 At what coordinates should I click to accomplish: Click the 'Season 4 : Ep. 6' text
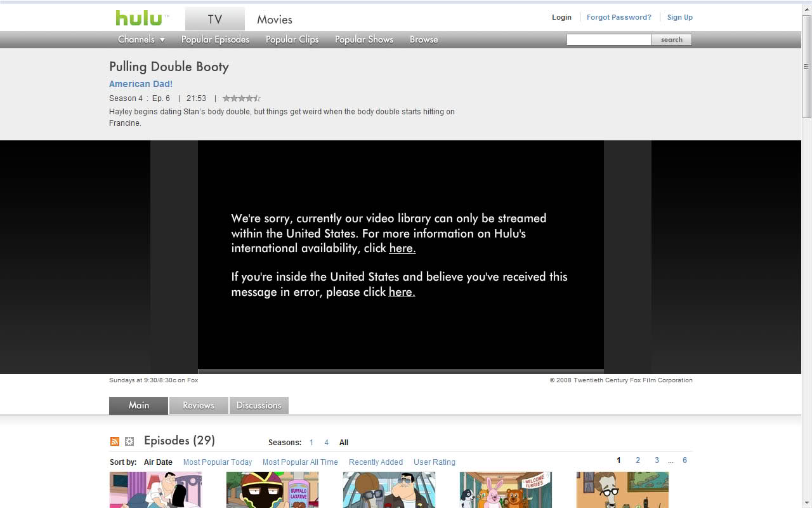tap(140, 98)
